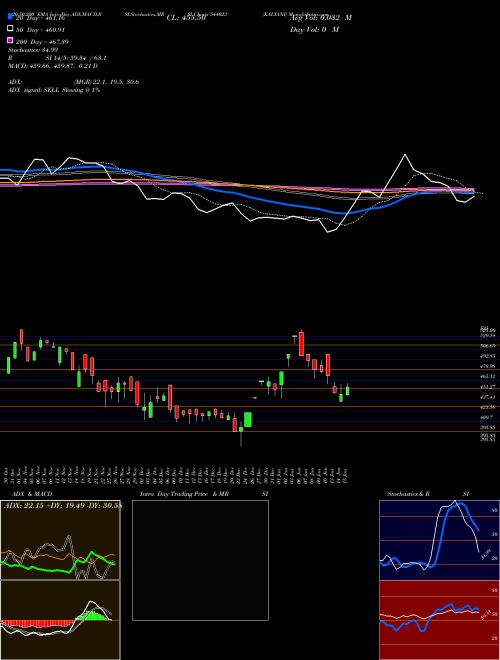Image resolution: width=500 pixels, height=660 pixels.
Task: Open the ADX indicator chart panel
Action: click(60, 540)
